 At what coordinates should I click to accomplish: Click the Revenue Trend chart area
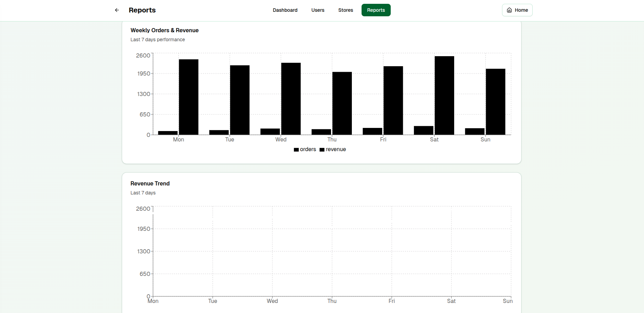[330, 253]
